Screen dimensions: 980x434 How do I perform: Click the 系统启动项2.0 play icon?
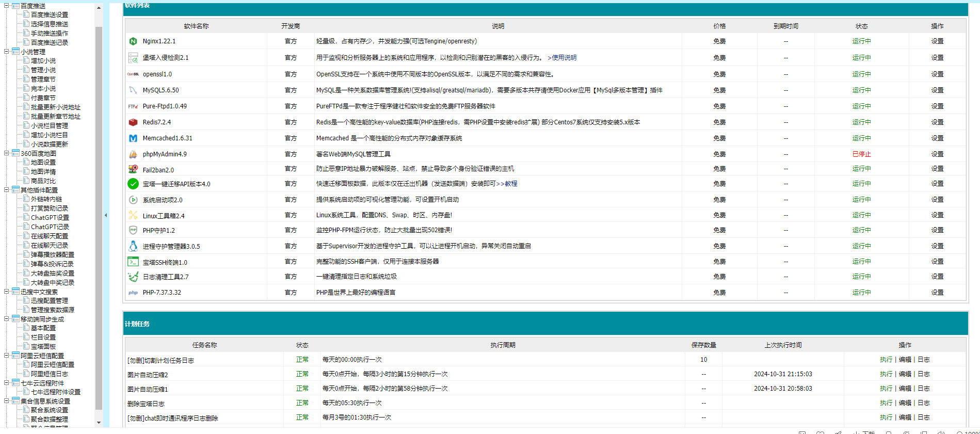coord(133,200)
